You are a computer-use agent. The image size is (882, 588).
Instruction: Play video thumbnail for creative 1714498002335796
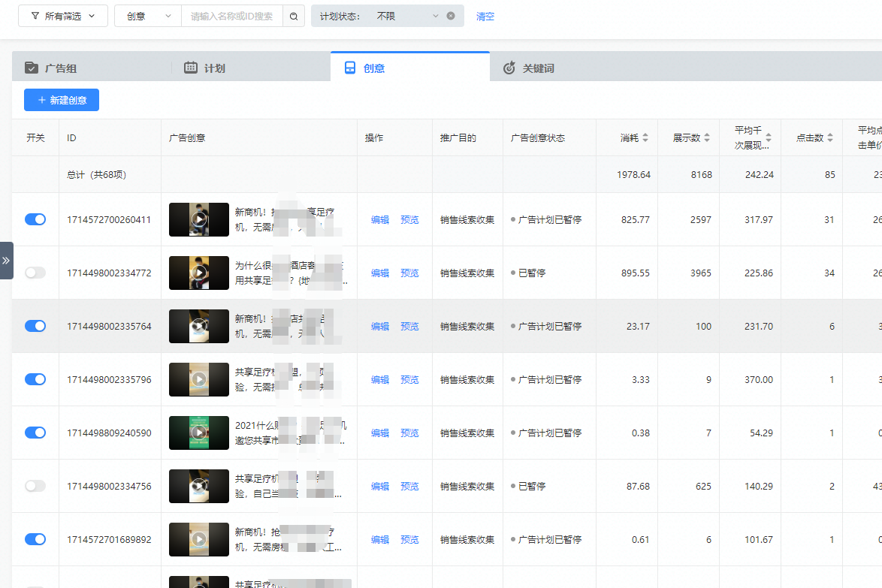pos(198,379)
